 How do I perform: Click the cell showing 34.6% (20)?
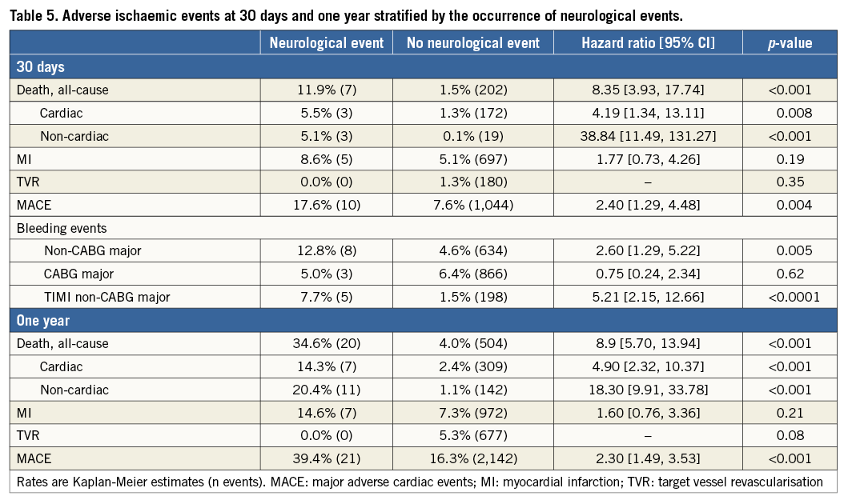tap(327, 344)
